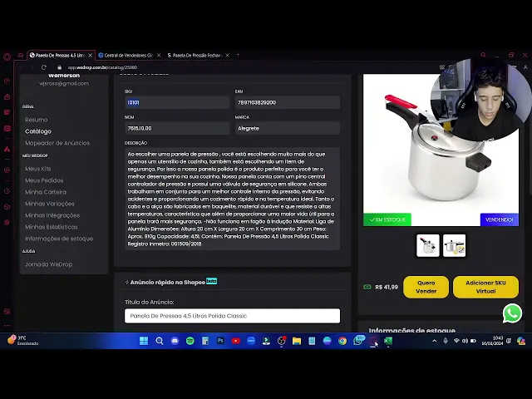Open Photoshop from the taskbar
532x399 pixels.
(220, 341)
